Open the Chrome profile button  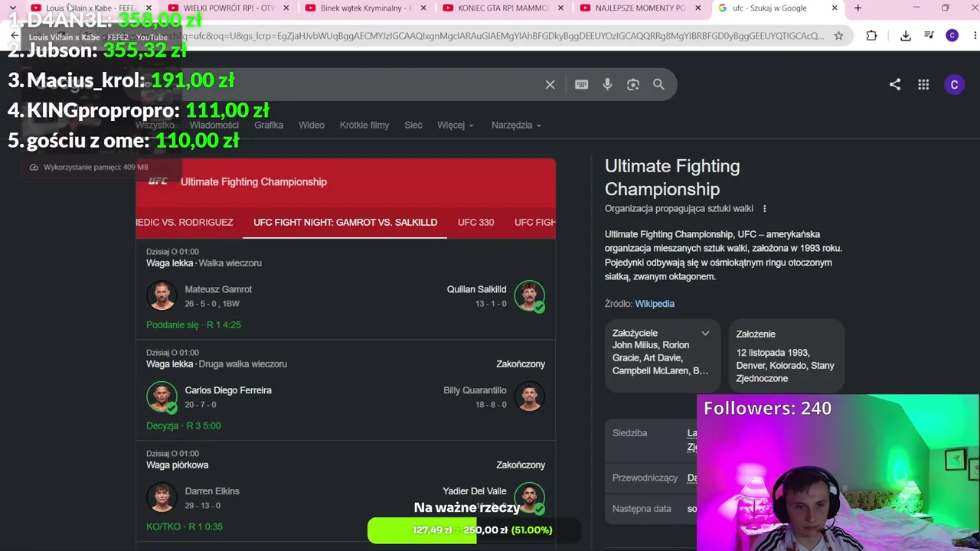tap(952, 35)
